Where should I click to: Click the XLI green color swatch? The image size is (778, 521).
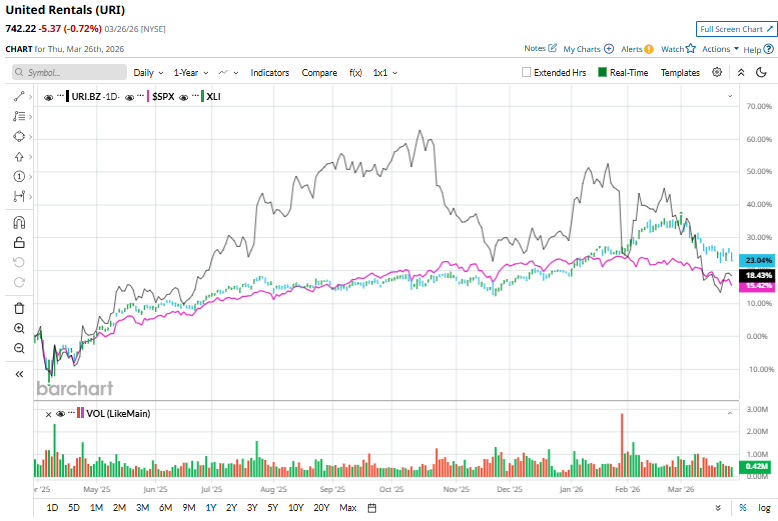coord(202,96)
